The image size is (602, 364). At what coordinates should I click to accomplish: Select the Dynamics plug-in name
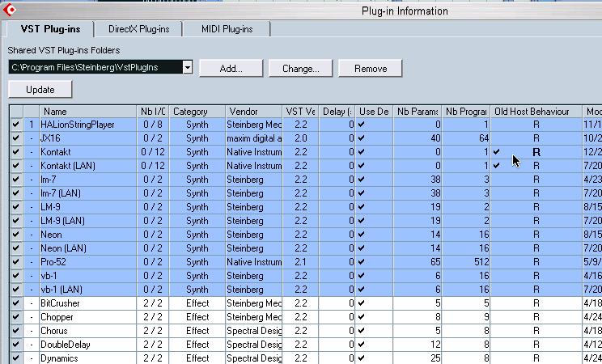point(59,358)
